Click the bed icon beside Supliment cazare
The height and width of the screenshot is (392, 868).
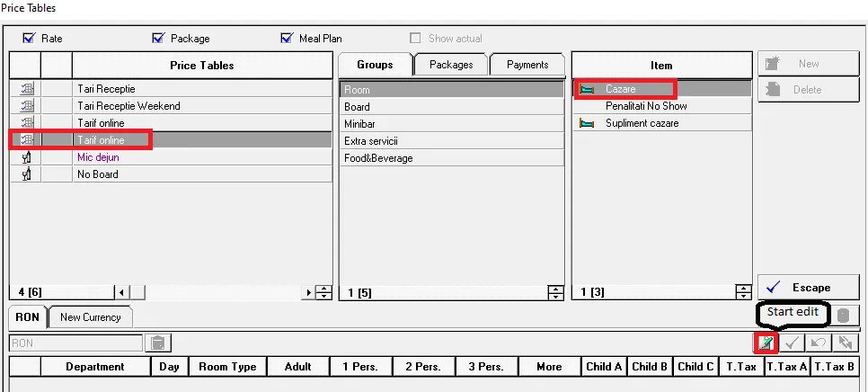coord(587,123)
